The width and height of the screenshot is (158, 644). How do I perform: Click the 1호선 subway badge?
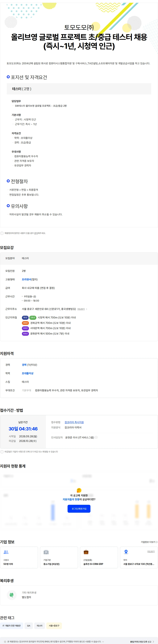[25, 317]
